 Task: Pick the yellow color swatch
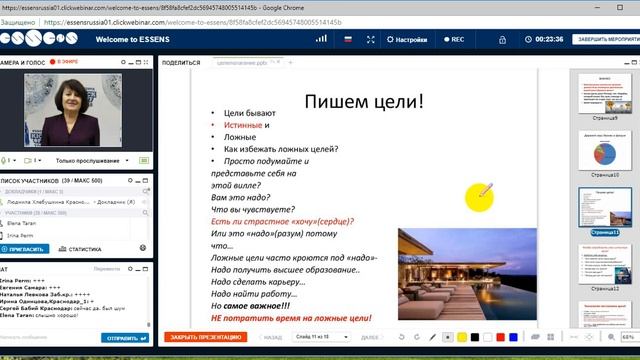coord(462,337)
